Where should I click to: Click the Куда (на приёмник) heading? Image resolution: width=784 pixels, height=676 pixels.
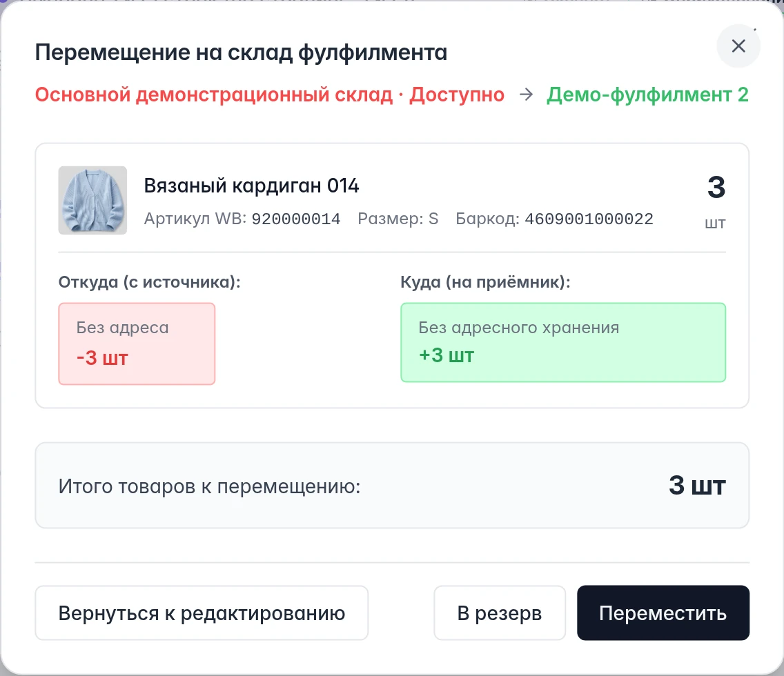coord(485,282)
